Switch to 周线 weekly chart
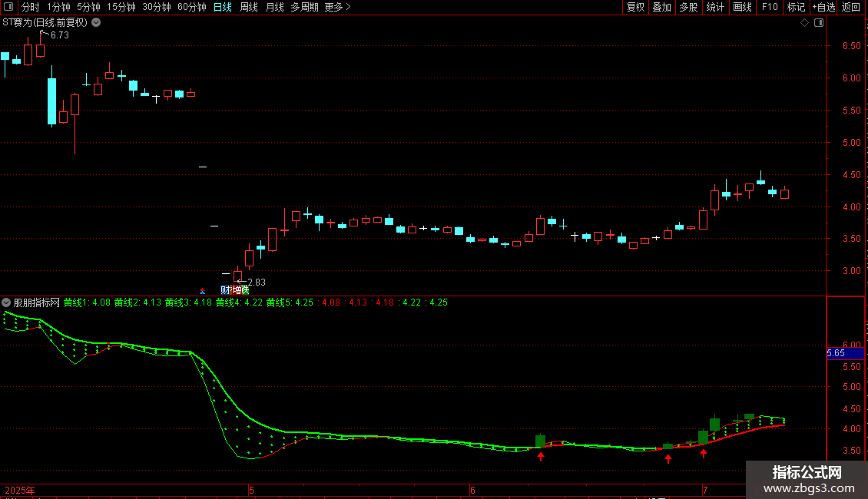Screen dimensions: 868x499 pos(249,7)
